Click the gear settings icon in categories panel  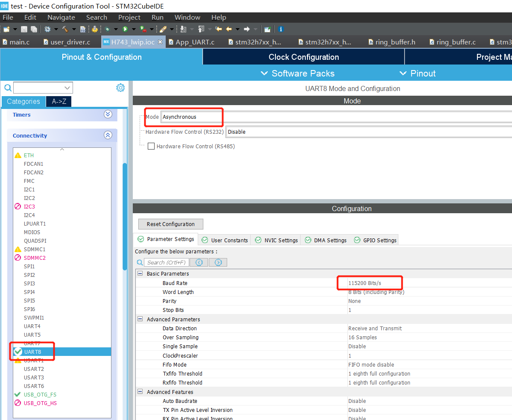120,88
